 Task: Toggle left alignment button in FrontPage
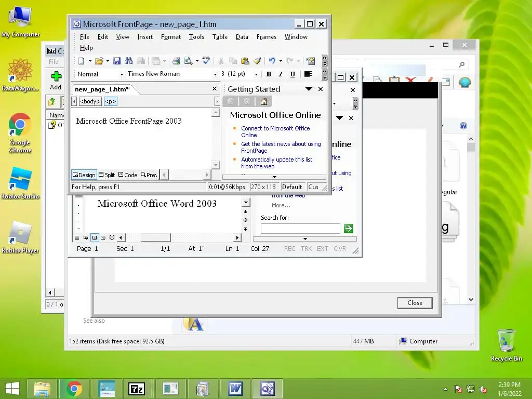click(x=308, y=74)
